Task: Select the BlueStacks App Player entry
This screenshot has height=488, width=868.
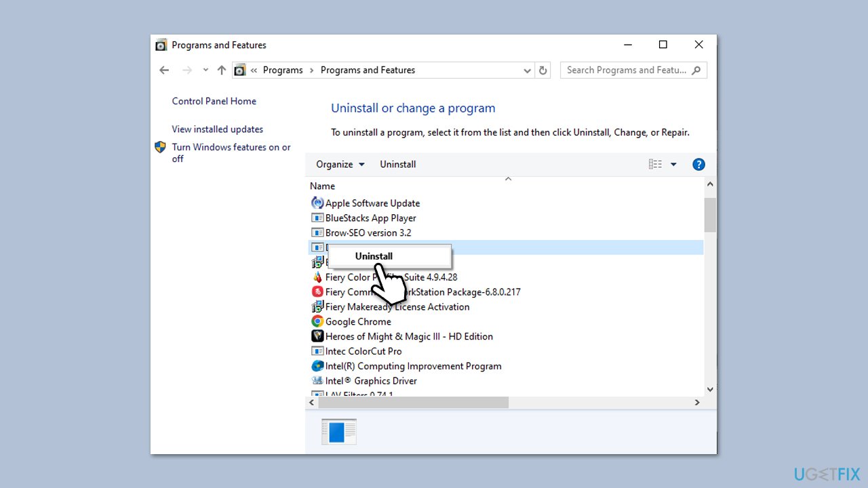Action: pos(370,218)
